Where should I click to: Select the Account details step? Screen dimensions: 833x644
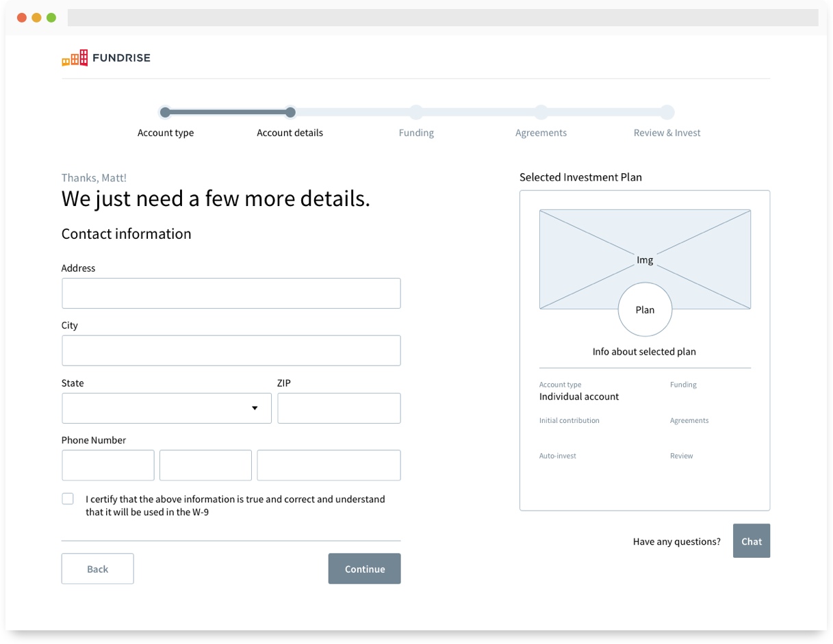(290, 113)
